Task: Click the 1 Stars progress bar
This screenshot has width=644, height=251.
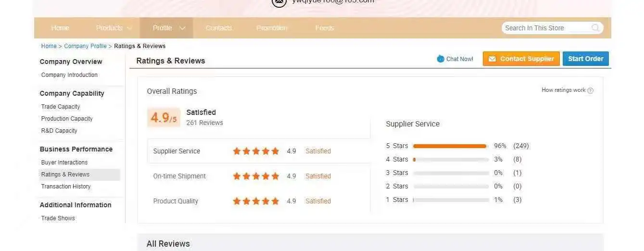Action: [451, 200]
